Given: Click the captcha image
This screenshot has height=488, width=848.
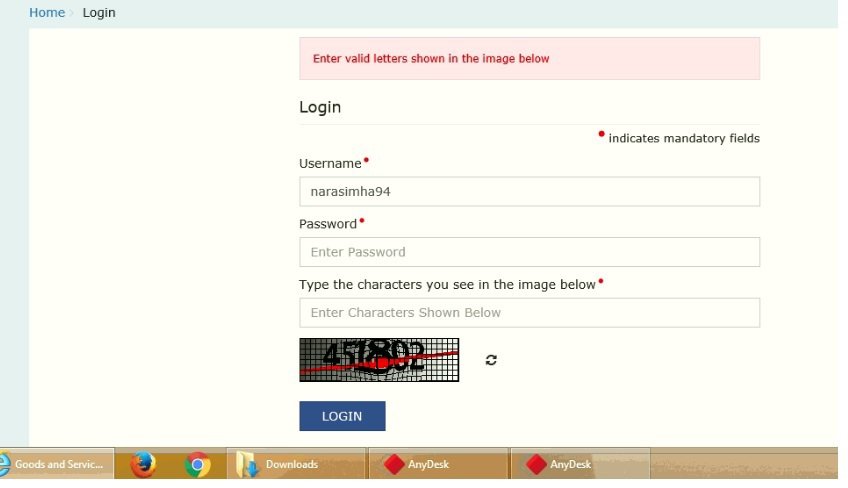Looking at the screenshot, I should click(379, 359).
